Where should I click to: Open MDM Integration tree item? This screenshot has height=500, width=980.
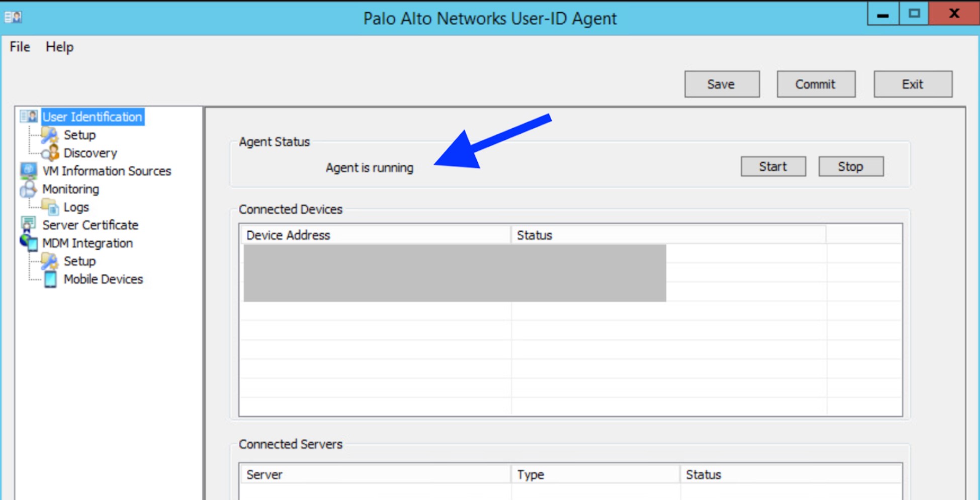[x=87, y=243]
